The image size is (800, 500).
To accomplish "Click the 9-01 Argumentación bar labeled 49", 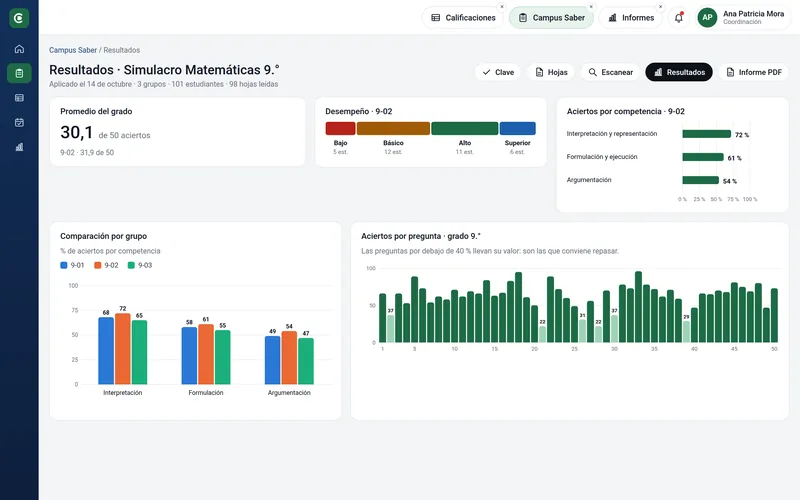I will click(x=272, y=360).
